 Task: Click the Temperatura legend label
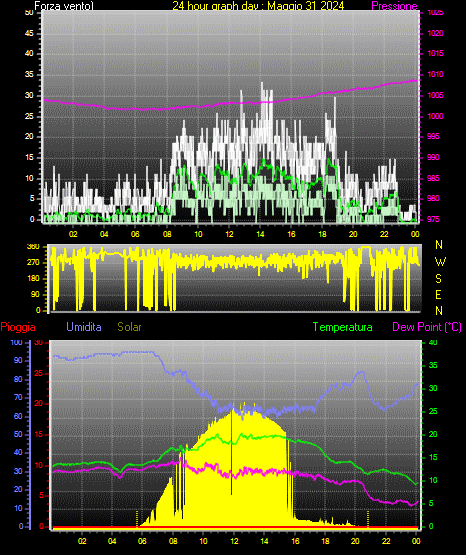click(342, 327)
